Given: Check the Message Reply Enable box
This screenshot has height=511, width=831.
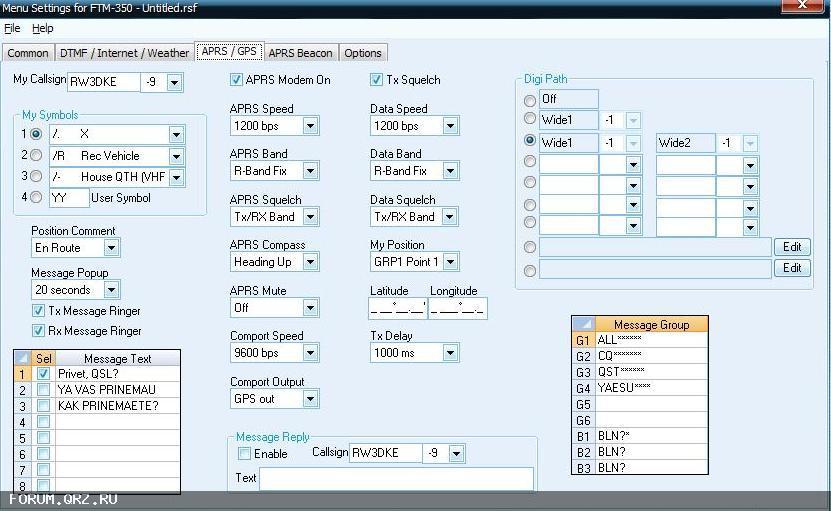Looking at the screenshot, I should tap(244, 454).
